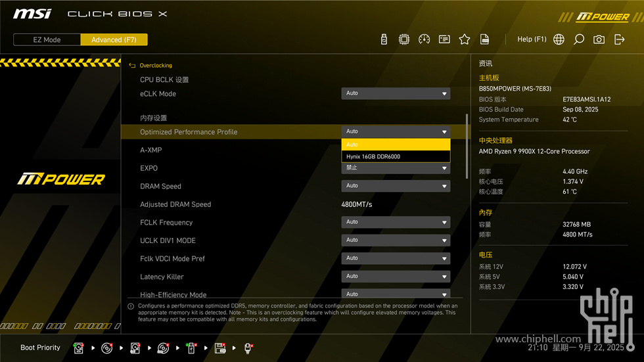The width and height of the screenshot is (644, 362).
Task: Collapse the Optimized Performance Profile dropdown
Action: (x=396, y=132)
